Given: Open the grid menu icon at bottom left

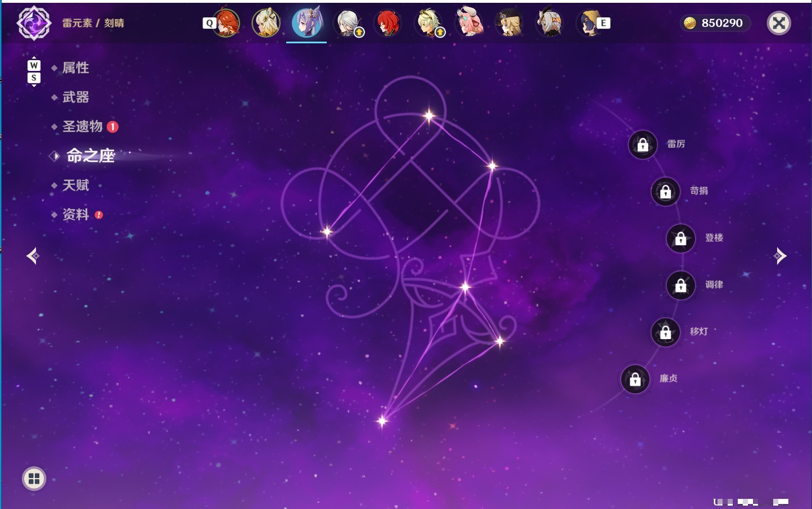Looking at the screenshot, I should point(34,479).
